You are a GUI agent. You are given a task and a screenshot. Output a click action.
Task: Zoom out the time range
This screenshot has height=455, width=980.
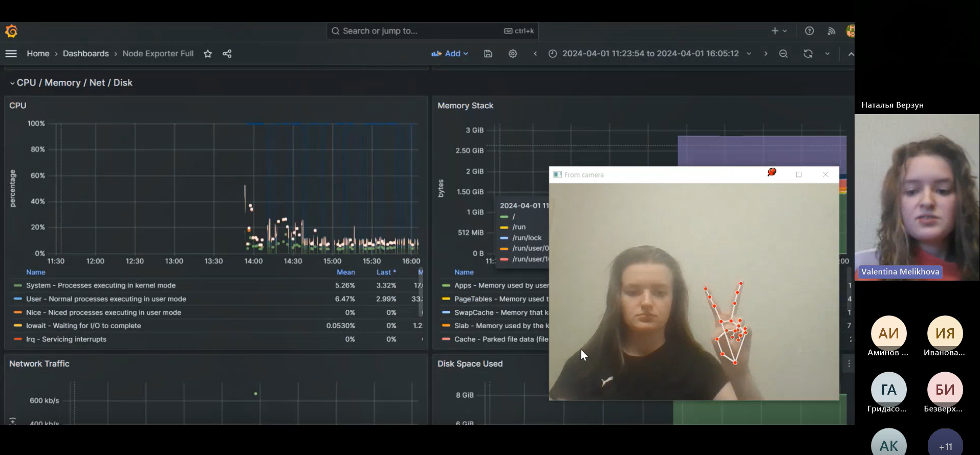click(x=783, y=54)
